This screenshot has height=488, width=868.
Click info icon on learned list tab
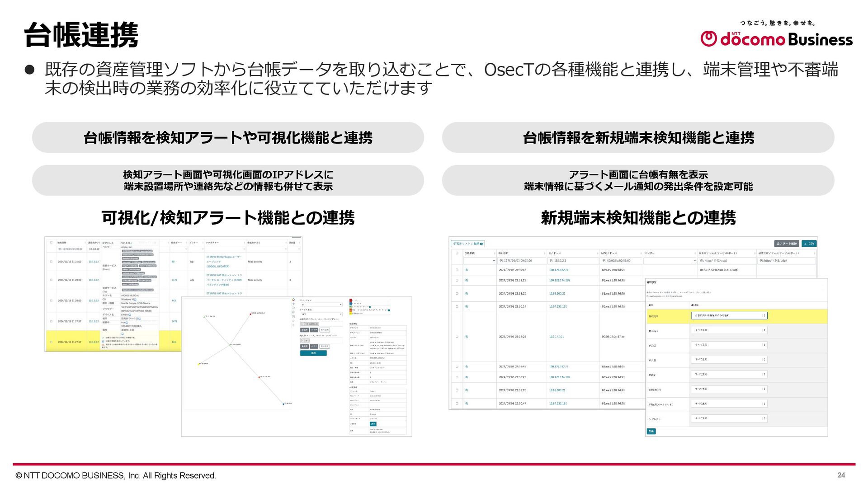coord(481,244)
